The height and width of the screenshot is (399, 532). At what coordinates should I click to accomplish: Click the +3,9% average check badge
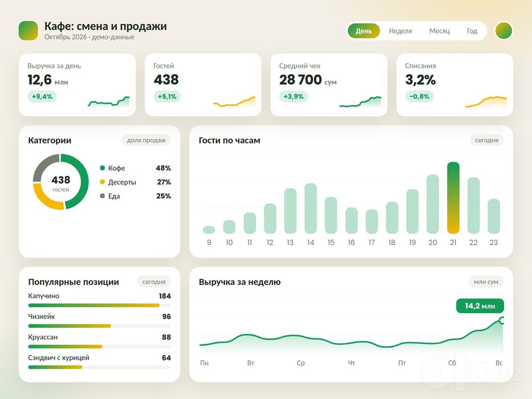(x=294, y=96)
